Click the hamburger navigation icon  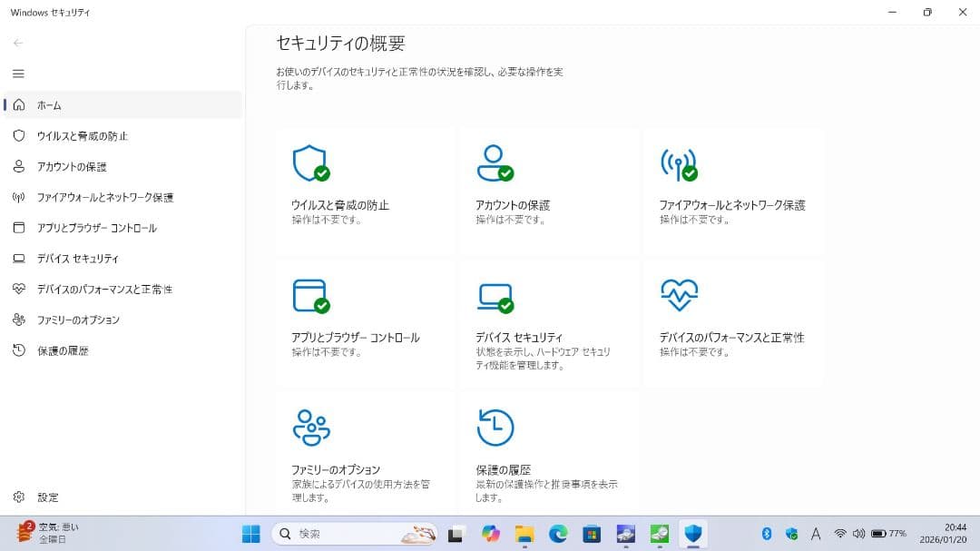coord(18,74)
